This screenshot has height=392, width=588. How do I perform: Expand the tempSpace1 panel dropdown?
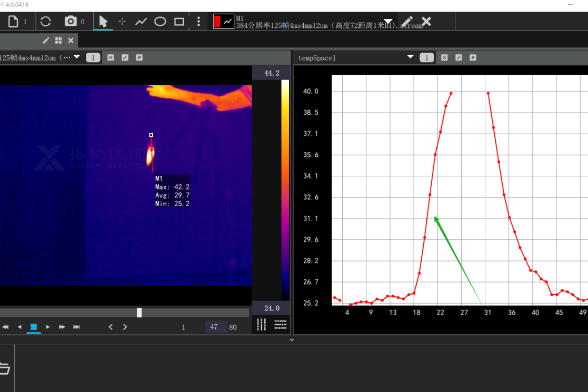coord(411,57)
